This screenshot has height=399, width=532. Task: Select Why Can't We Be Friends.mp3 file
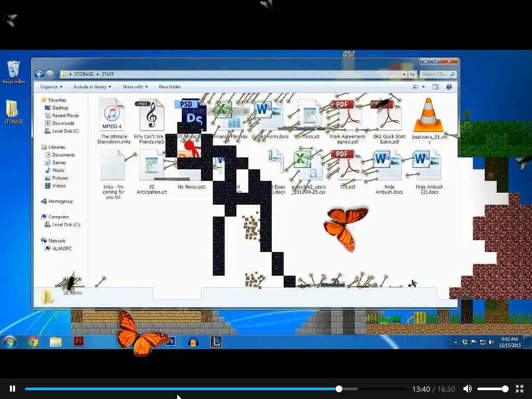click(x=152, y=121)
